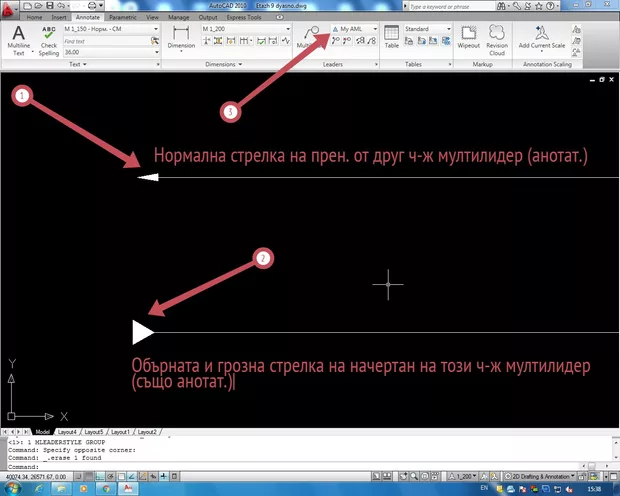
Task: Click the Dimension Update icon
Action: [273, 41]
